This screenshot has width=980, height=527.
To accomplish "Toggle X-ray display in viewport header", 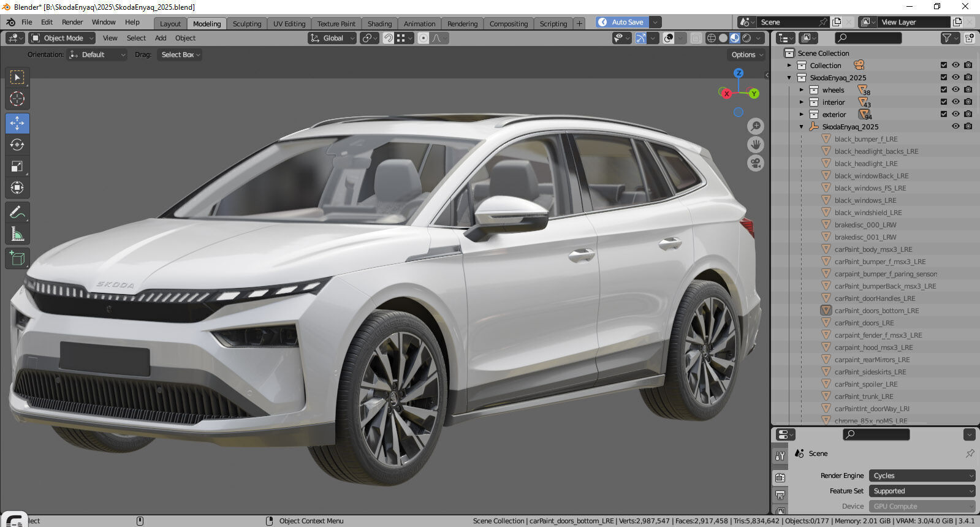I will point(696,38).
